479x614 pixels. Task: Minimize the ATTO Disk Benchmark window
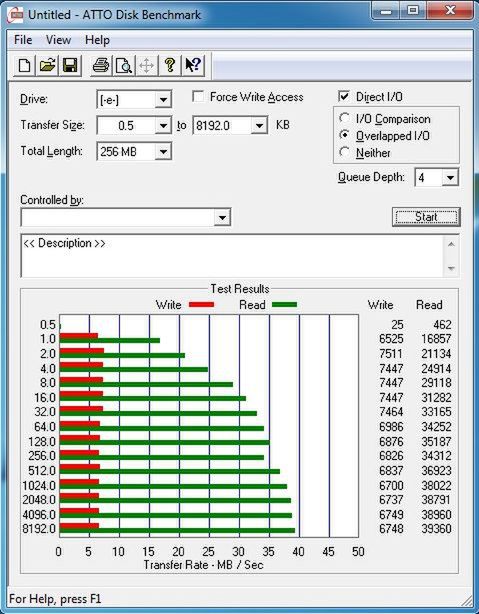386,11
